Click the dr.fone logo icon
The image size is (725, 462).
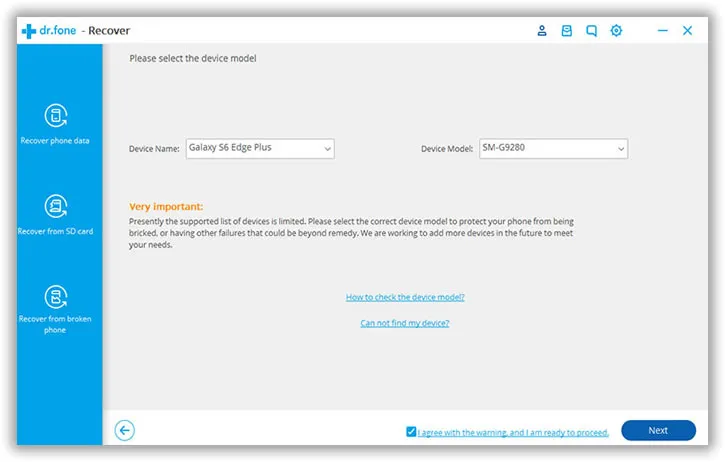(x=29, y=31)
